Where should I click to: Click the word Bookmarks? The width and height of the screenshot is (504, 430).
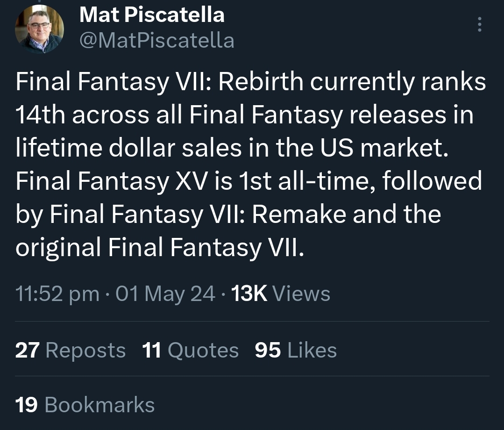99,405
